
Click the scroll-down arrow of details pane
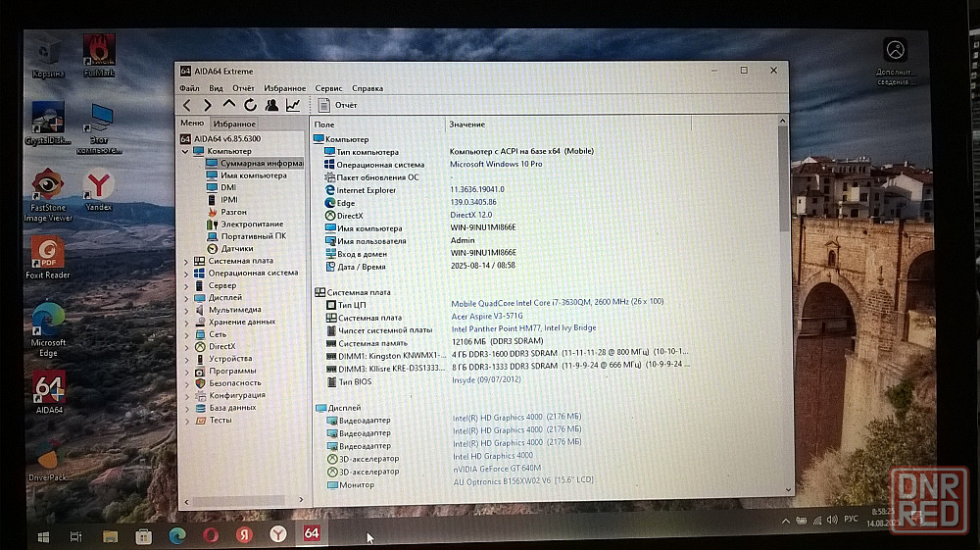(788, 490)
